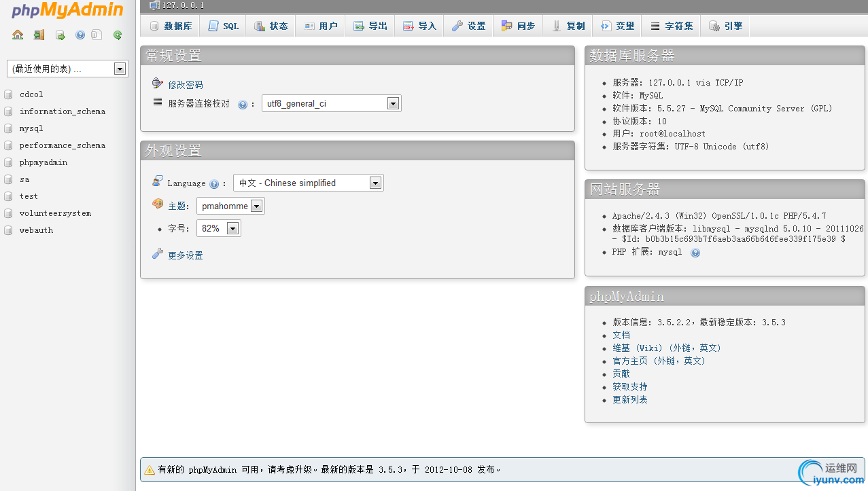
Task: Click the 127.0.0.1 server breadcrumb text
Action: coord(183,5)
